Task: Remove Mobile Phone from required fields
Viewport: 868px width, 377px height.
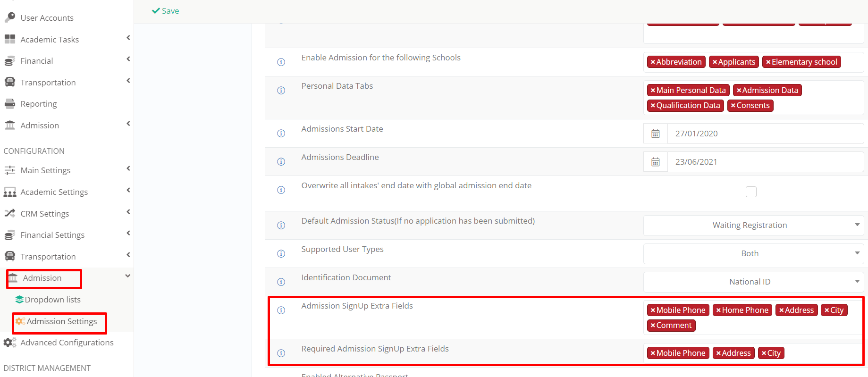Action: [653, 353]
